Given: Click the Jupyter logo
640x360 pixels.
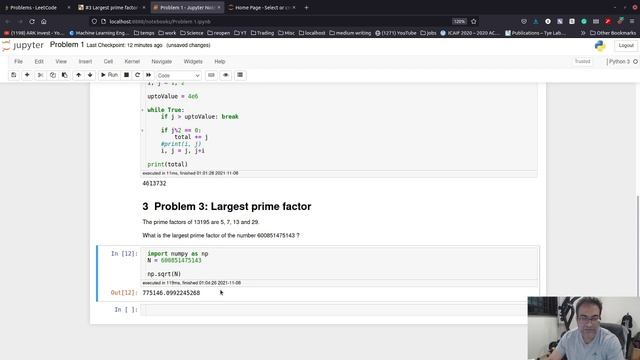Looking at the screenshot, I should 22,45.
